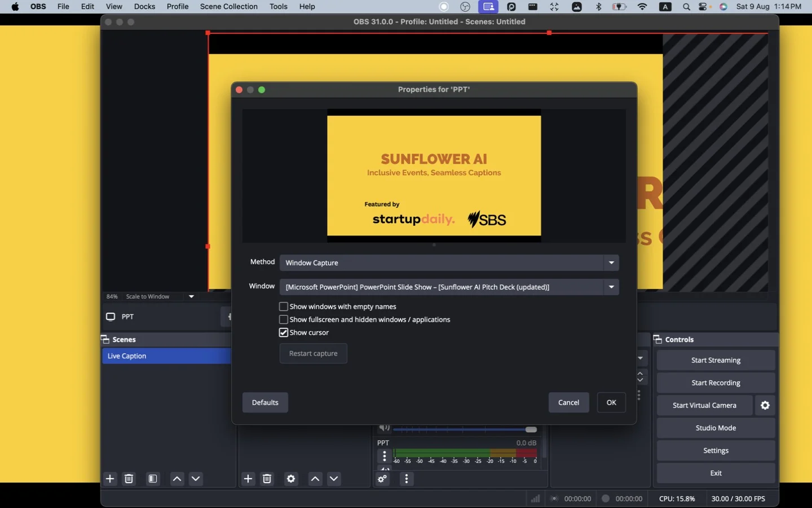Click the battery status icon
The image size is (812, 508).
tap(620, 7)
